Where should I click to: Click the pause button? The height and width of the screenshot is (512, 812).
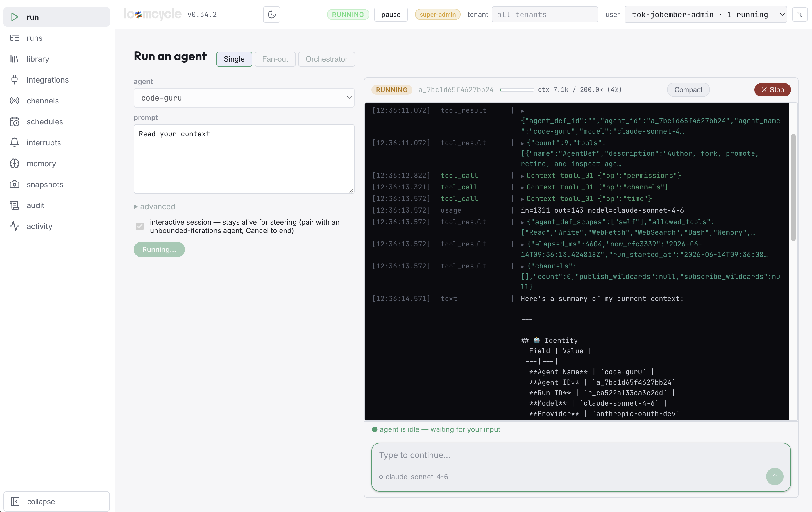pos(391,15)
